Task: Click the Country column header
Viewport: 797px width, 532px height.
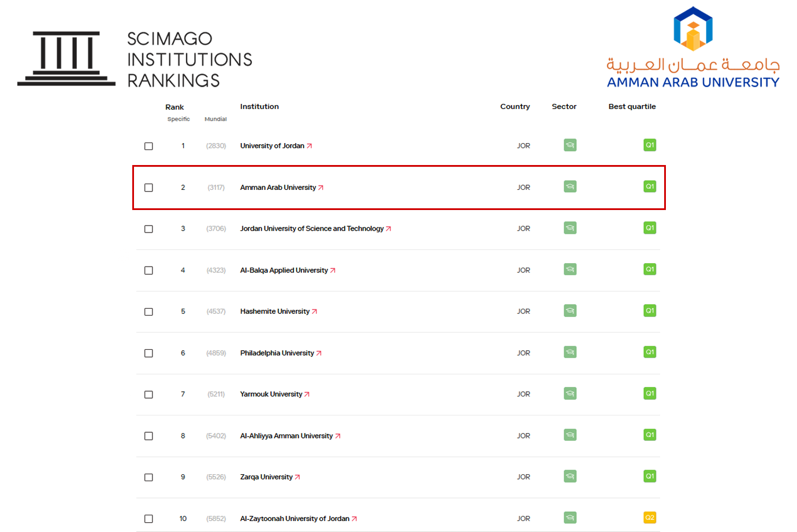Action: tap(515, 107)
